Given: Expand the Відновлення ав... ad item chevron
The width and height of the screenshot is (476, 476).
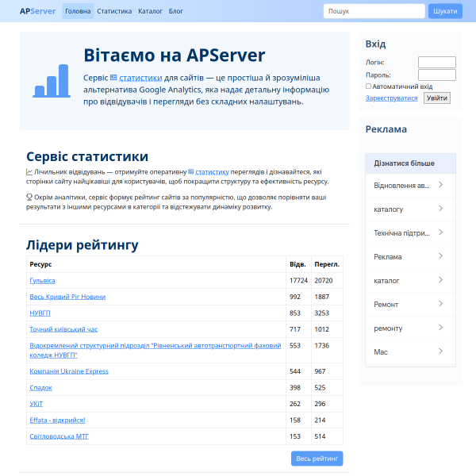Looking at the screenshot, I should click(x=441, y=185).
